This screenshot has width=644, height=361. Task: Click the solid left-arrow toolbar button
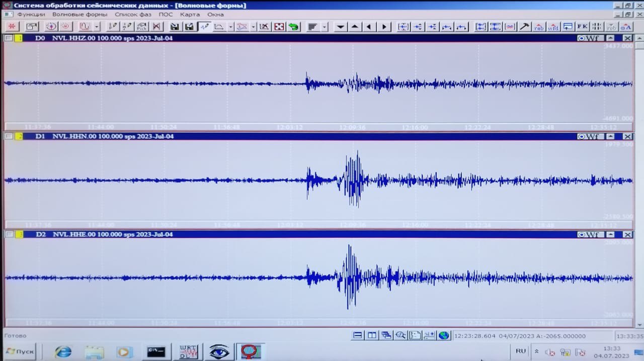(x=370, y=27)
